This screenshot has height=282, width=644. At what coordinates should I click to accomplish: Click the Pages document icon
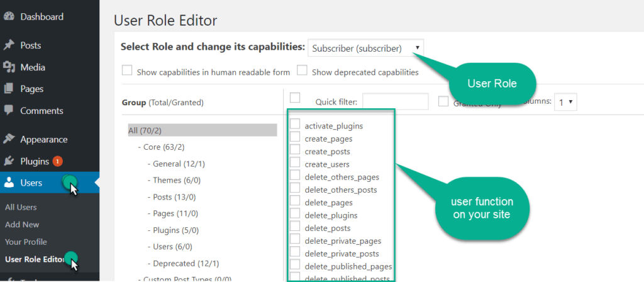[9, 89]
